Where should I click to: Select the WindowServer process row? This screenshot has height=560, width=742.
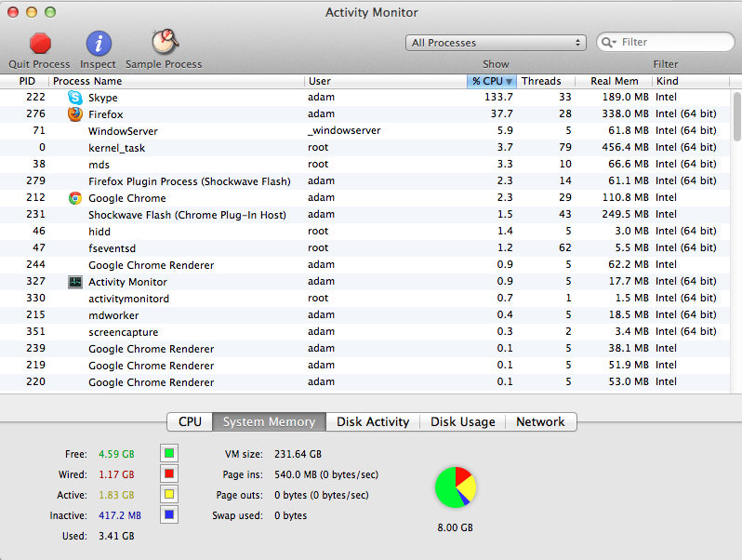(364, 130)
